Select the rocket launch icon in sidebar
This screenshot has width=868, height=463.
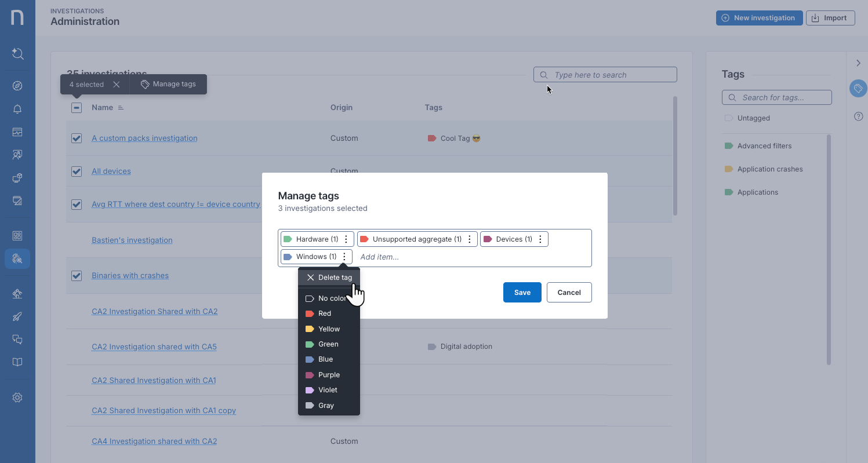tap(17, 316)
